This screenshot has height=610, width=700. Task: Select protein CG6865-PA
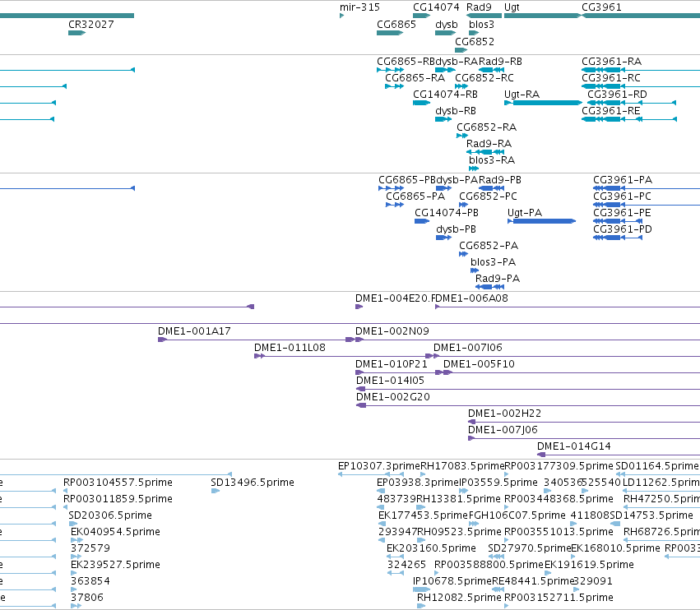click(x=415, y=196)
